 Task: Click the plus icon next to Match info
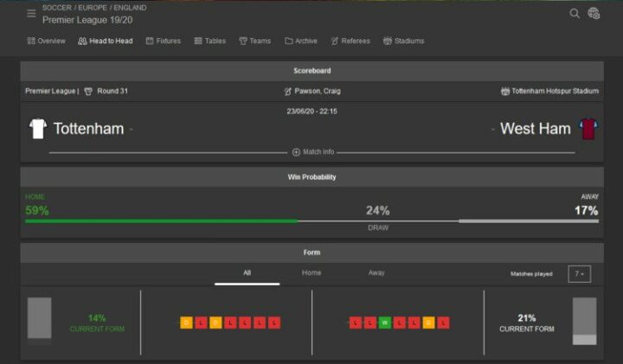[x=296, y=152]
